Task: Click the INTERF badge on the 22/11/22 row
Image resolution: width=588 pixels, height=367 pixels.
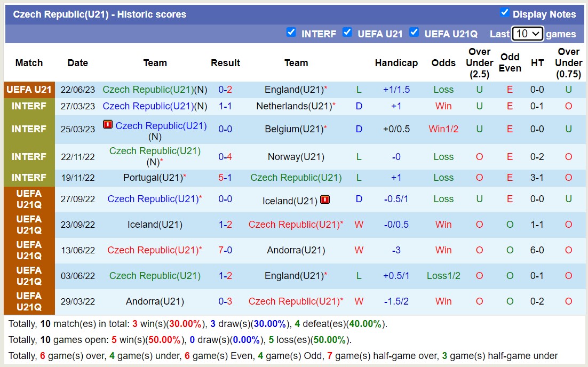Action: (x=29, y=157)
